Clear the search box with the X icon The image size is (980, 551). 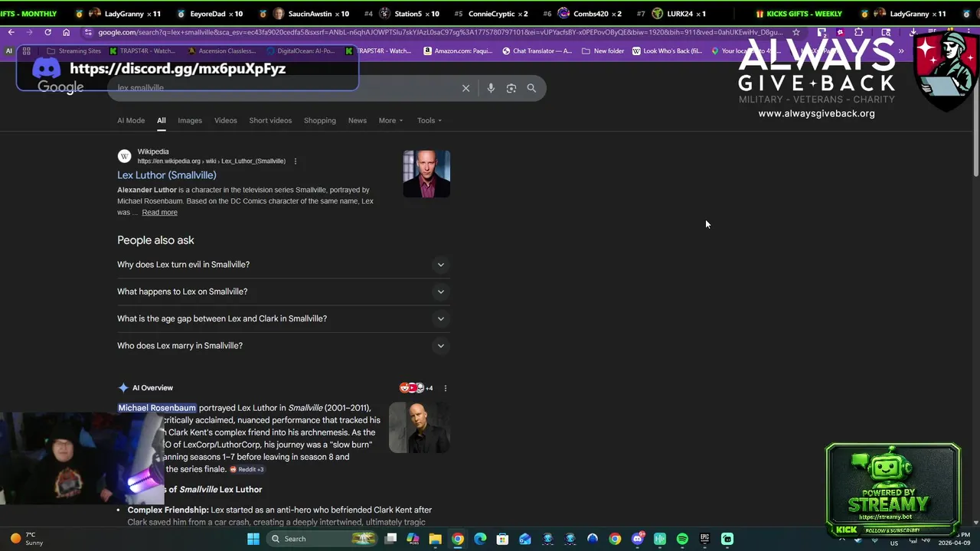tap(465, 88)
